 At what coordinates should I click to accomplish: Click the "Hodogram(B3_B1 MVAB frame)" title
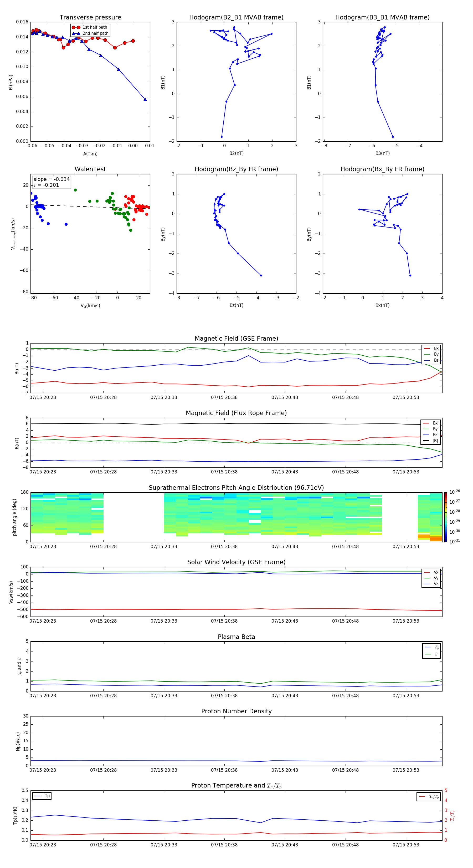(x=382, y=18)
